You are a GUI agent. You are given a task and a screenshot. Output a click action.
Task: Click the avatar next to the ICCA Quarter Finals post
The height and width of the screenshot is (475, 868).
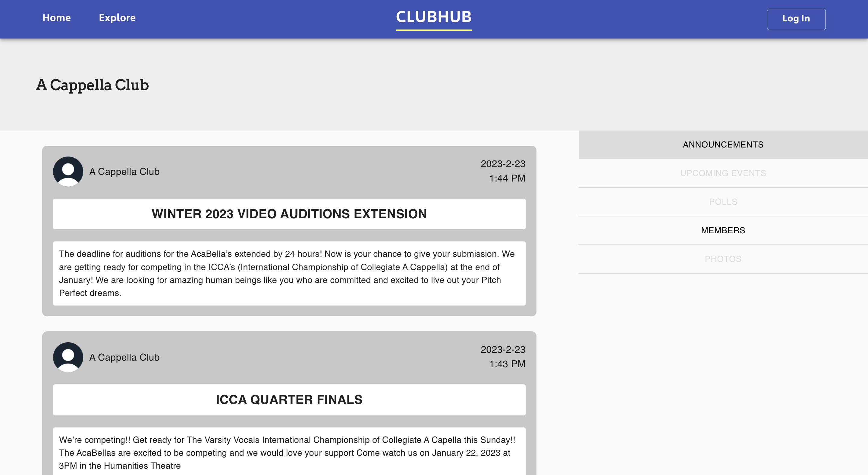pos(68,357)
